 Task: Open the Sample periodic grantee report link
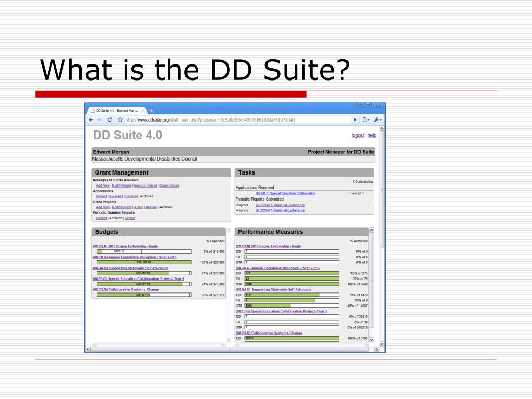click(x=130, y=218)
